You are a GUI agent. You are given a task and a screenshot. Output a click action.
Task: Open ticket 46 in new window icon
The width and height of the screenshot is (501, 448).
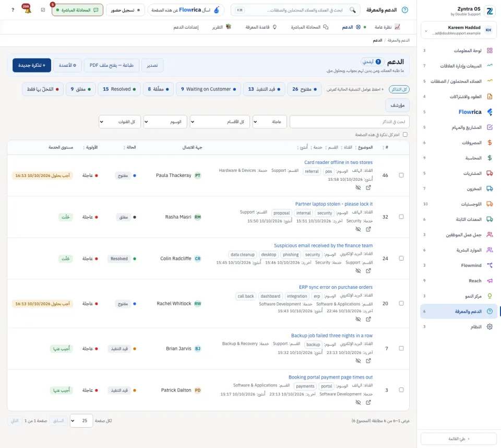tap(368, 187)
